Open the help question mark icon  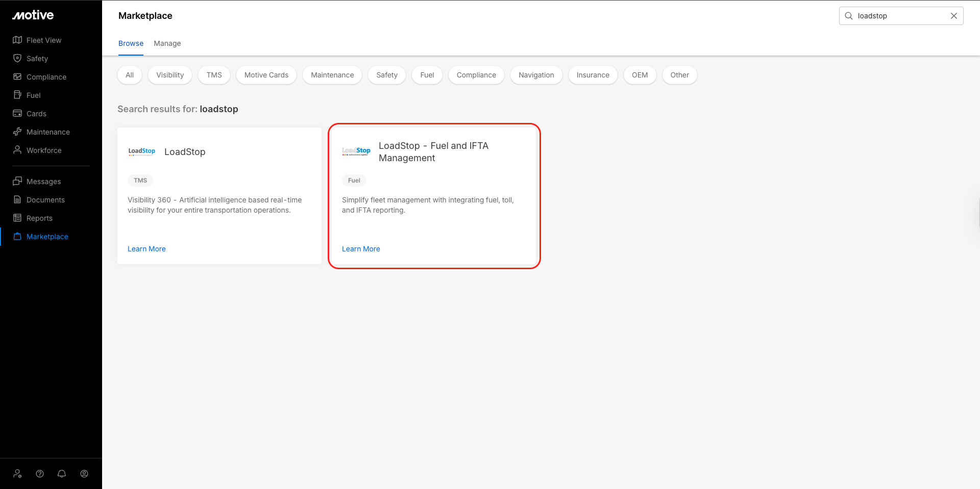pyautogui.click(x=40, y=474)
